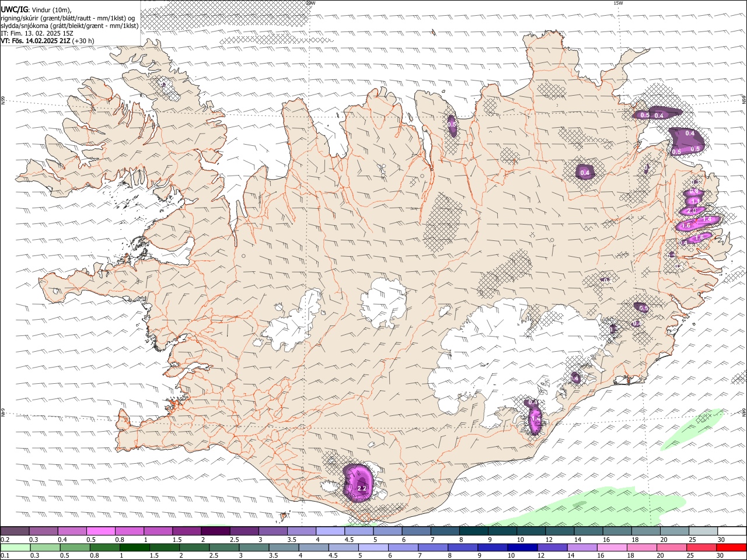Viewport: 747px width, 560px height.
Task: Click the "30" label in the rain legend row
Action: pyautogui.click(x=721, y=556)
